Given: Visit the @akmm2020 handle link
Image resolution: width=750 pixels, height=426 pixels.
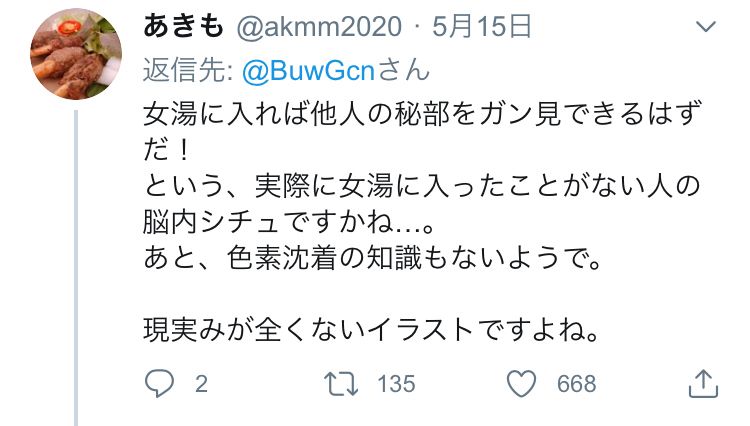Looking at the screenshot, I should pyautogui.click(x=319, y=27).
